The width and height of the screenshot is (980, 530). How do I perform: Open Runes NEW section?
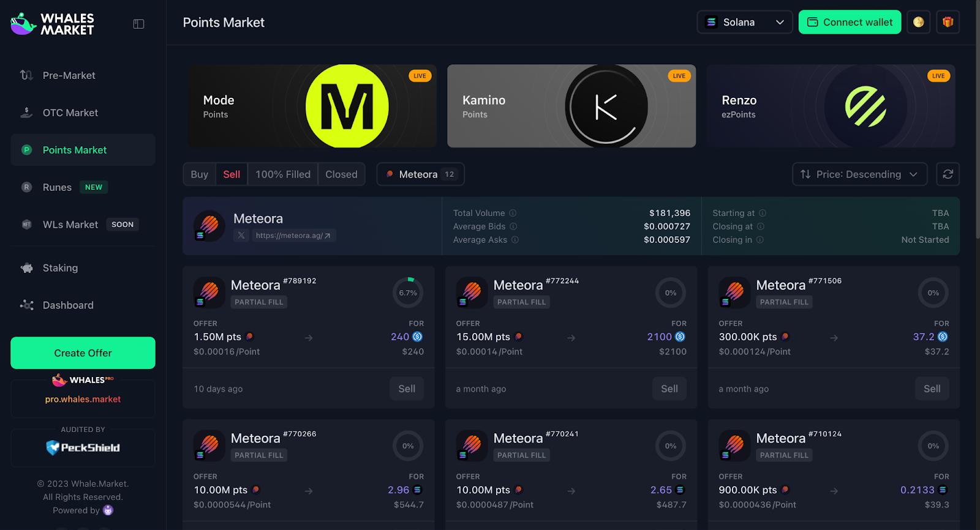click(x=83, y=187)
